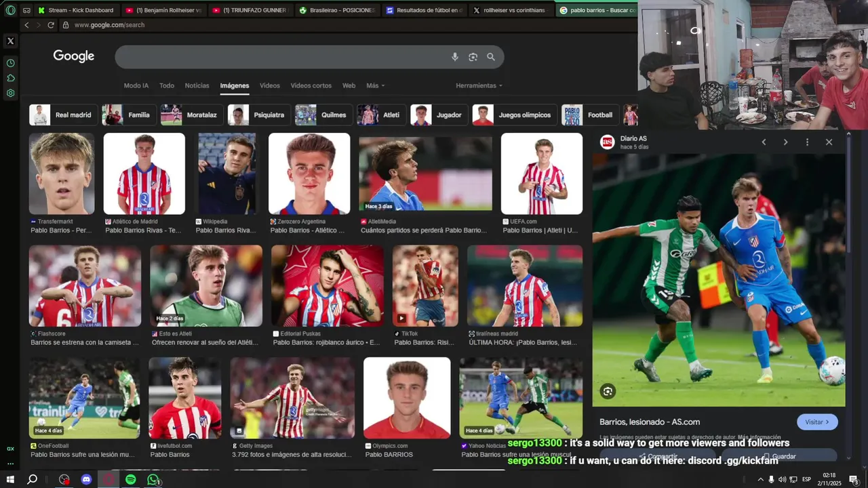Close the image preview panel
Viewport: 868px width, 488px height.
pos(829,142)
